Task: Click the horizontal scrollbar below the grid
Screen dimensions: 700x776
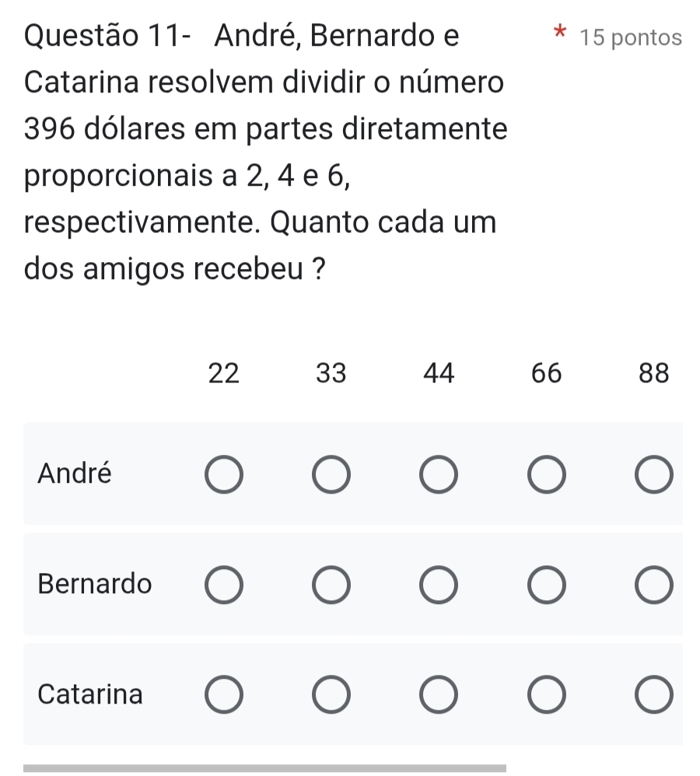Action: tap(264, 768)
